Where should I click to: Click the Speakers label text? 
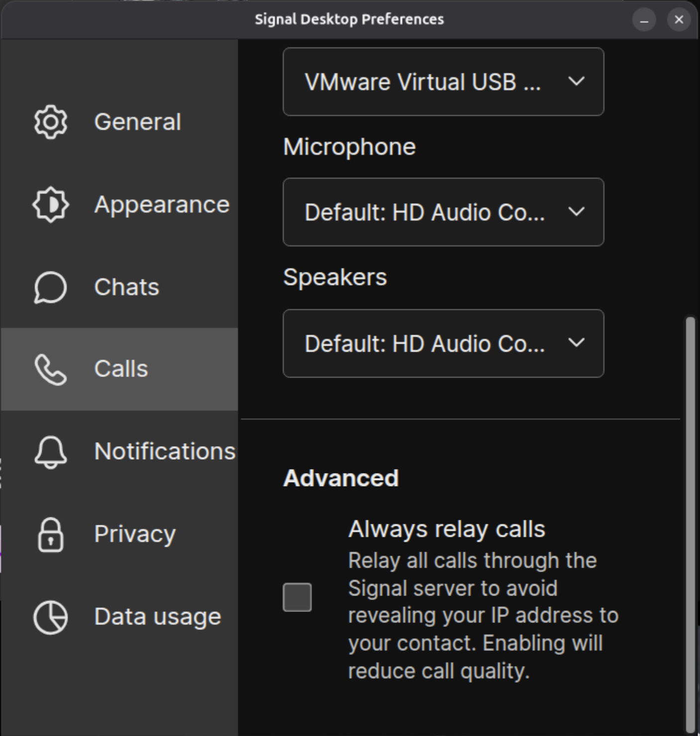point(335,277)
